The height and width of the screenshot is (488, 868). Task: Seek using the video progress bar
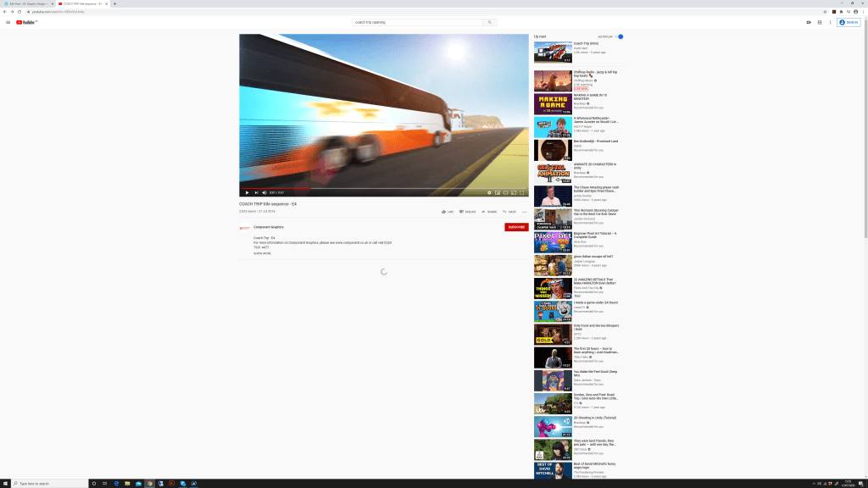(x=383, y=188)
